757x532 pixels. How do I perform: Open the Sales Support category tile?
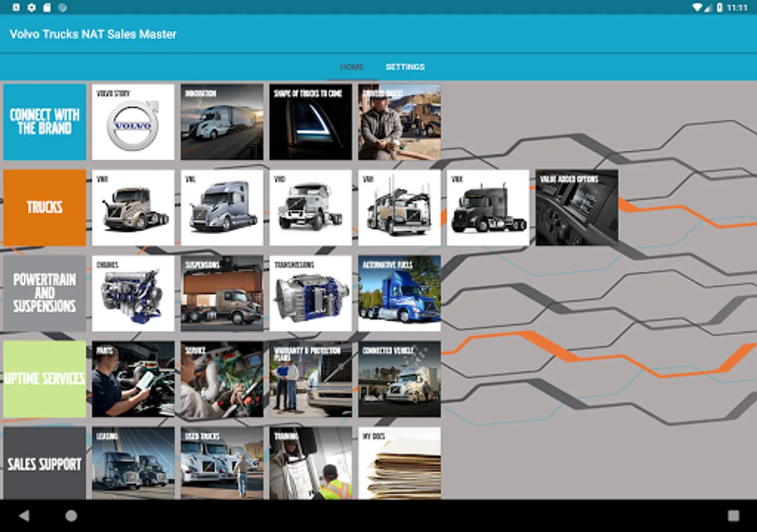pos(44,463)
